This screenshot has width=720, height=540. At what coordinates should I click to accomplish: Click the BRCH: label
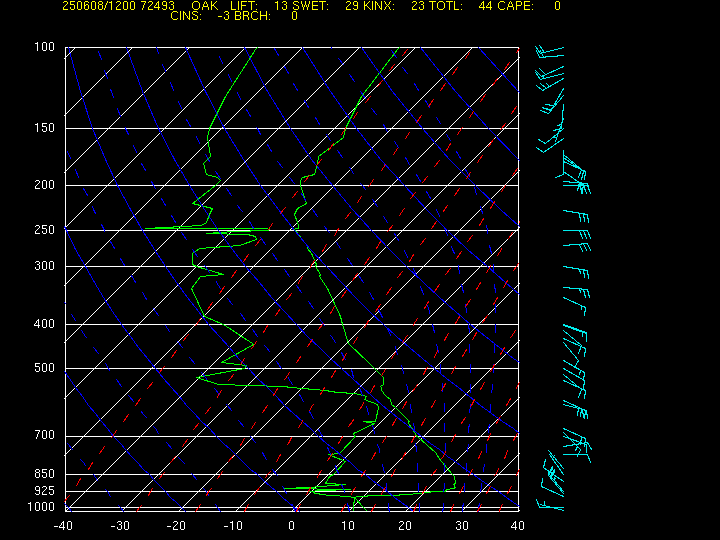pyautogui.click(x=253, y=16)
